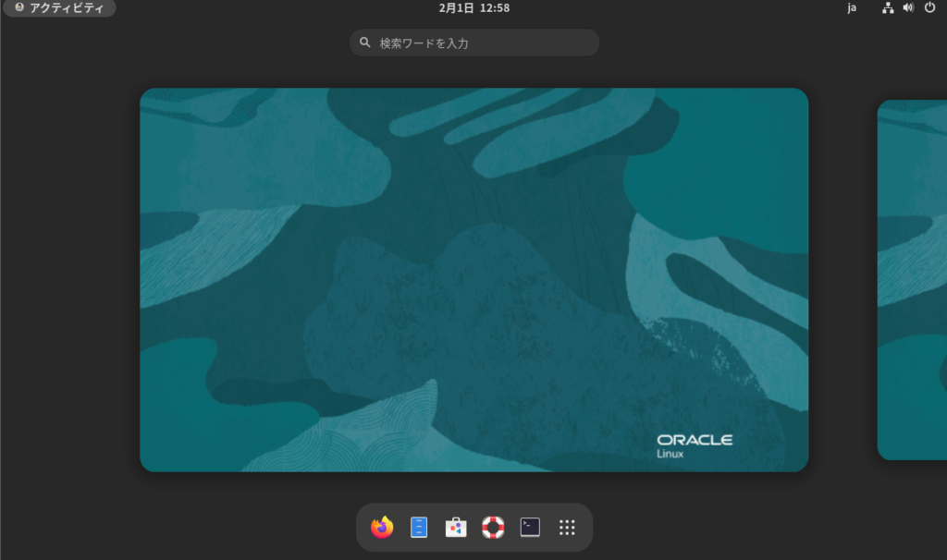This screenshot has height=560, width=947.
Task: Focus the 検索ワードを入力 search field
Action: (481, 43)
